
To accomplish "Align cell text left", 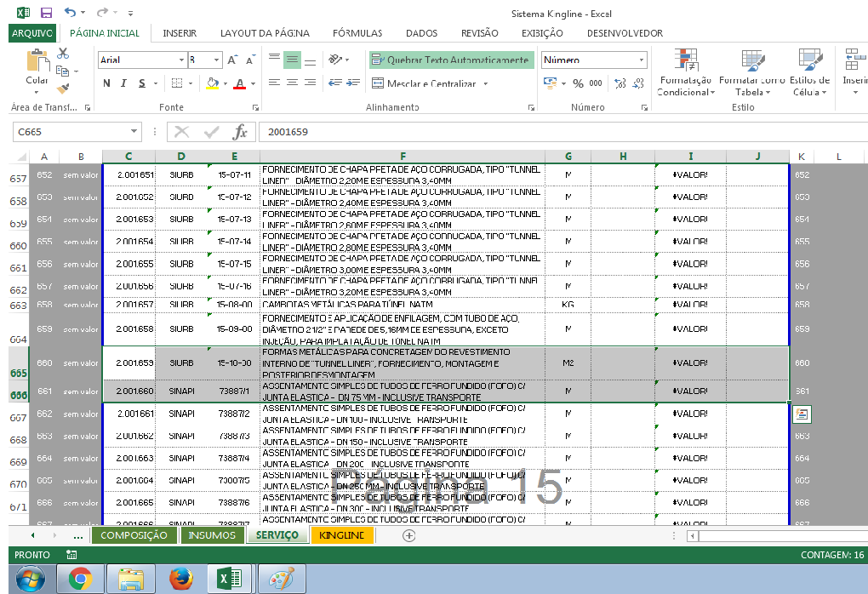I will (x=274, y=83).
